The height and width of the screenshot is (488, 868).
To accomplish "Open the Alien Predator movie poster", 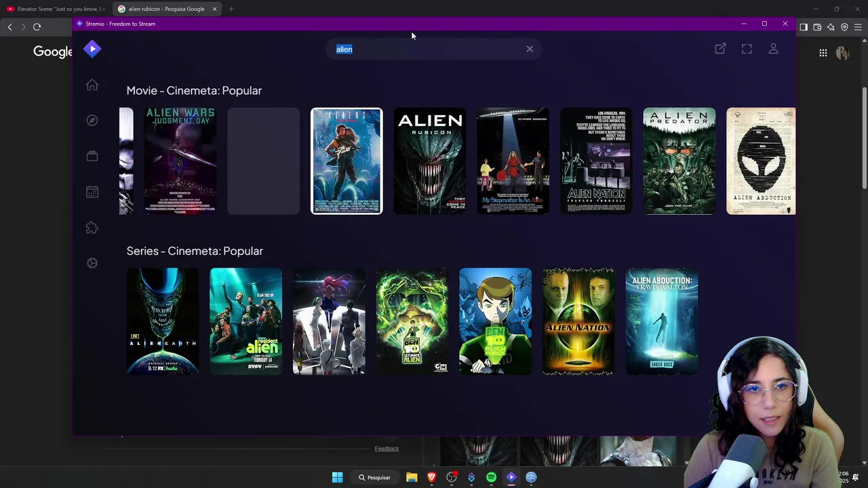I will [x=679, y=161].
